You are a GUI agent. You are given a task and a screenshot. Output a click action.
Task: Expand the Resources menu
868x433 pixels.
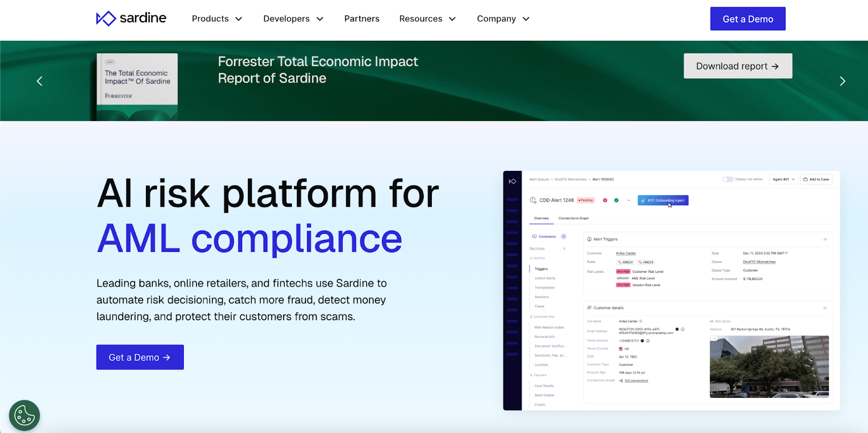pos(427,18)
